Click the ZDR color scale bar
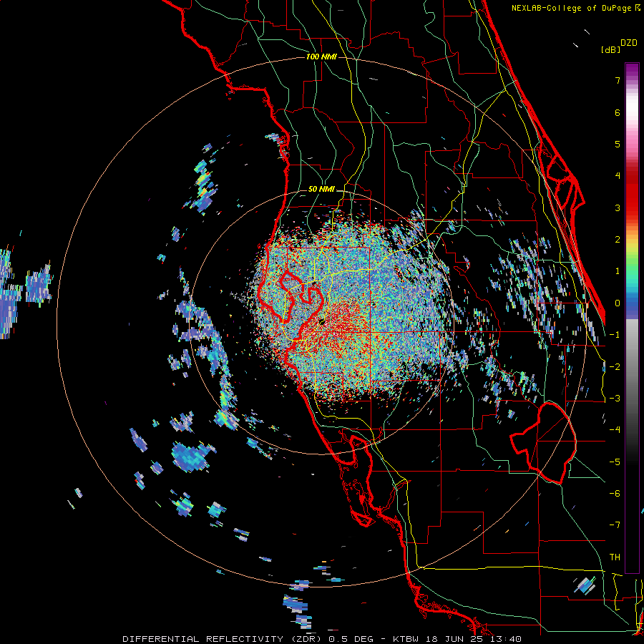 click(x=632, y=318)
